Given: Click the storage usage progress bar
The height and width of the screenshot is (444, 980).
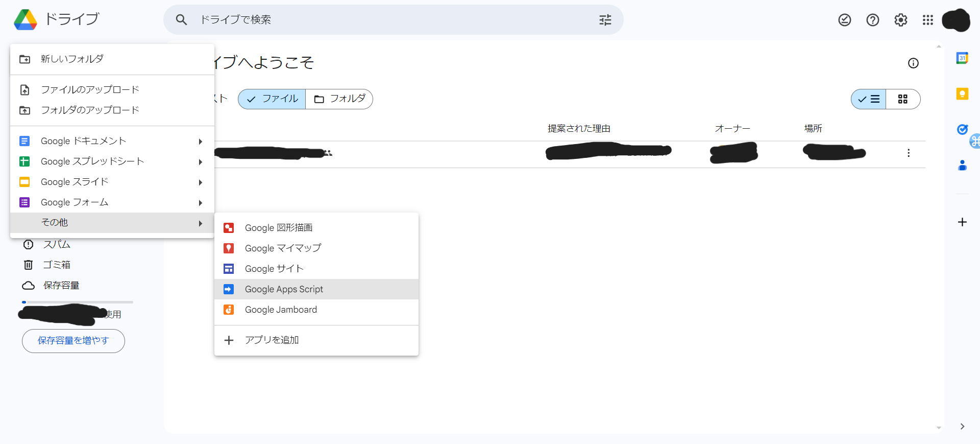Looking at the screenshot, I should [78, 302].
